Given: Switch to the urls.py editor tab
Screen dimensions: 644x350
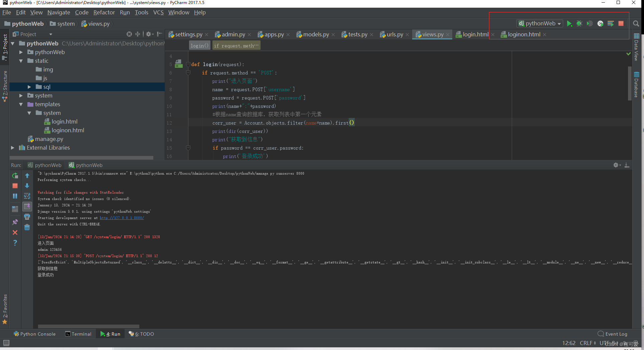Looking at the screenshot, I should click(x=394, y=34).
